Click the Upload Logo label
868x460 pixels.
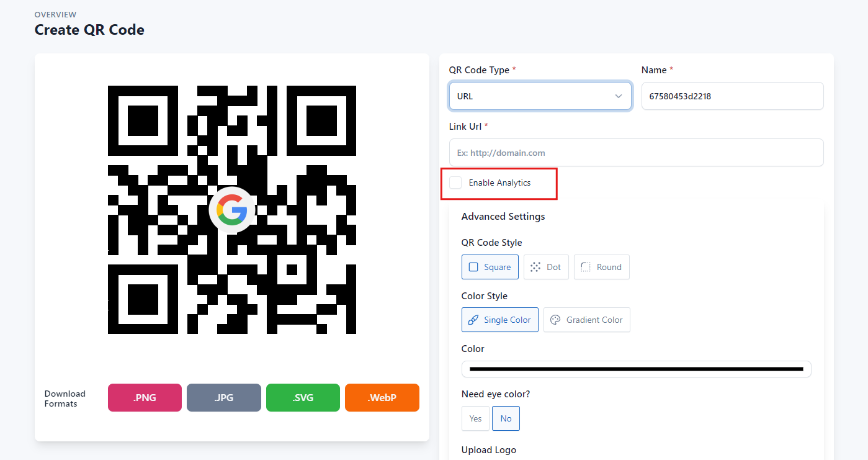tap(489, 450)
